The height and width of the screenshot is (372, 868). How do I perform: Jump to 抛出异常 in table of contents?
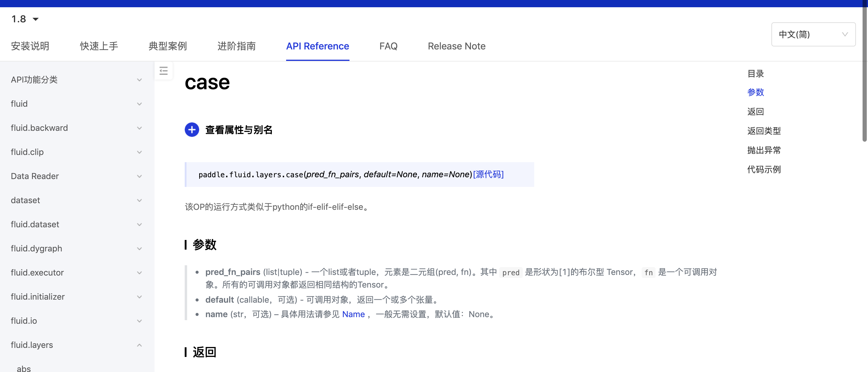coord(764,150)
